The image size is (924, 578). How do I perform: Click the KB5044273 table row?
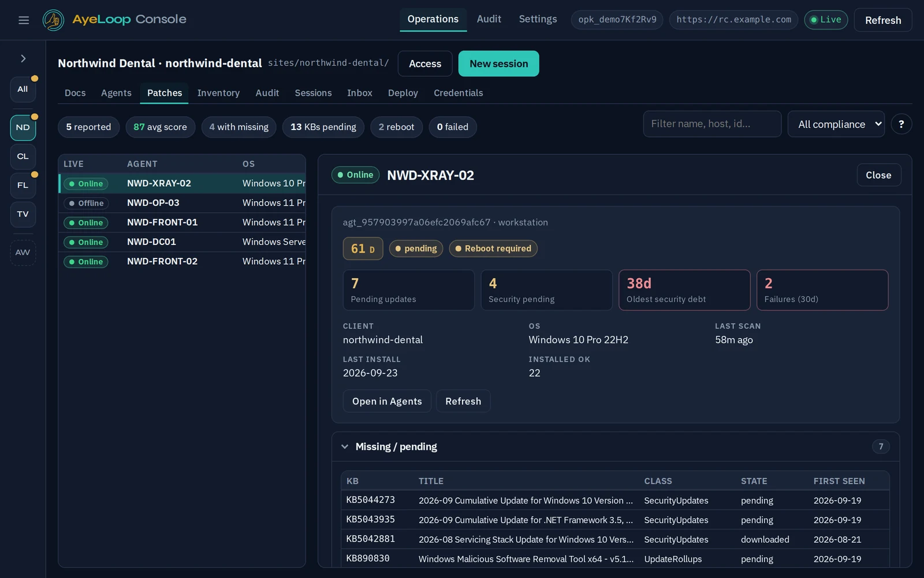615,501
